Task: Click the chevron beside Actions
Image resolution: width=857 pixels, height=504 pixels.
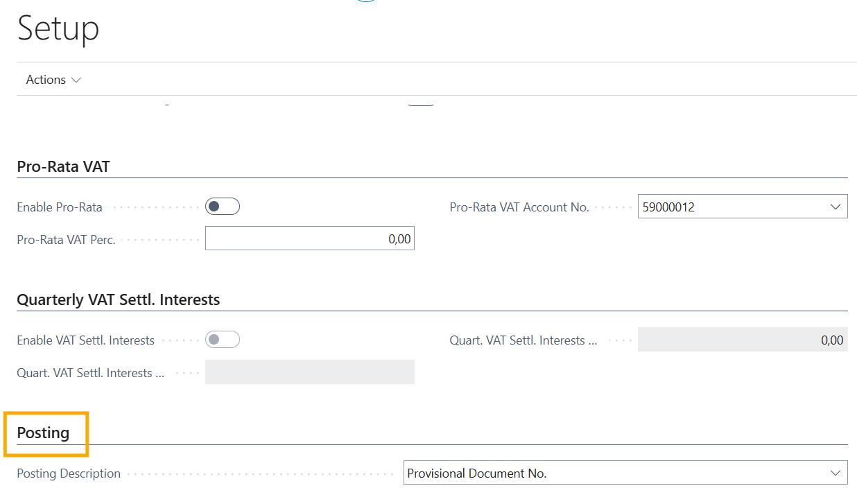Action: 76,80
